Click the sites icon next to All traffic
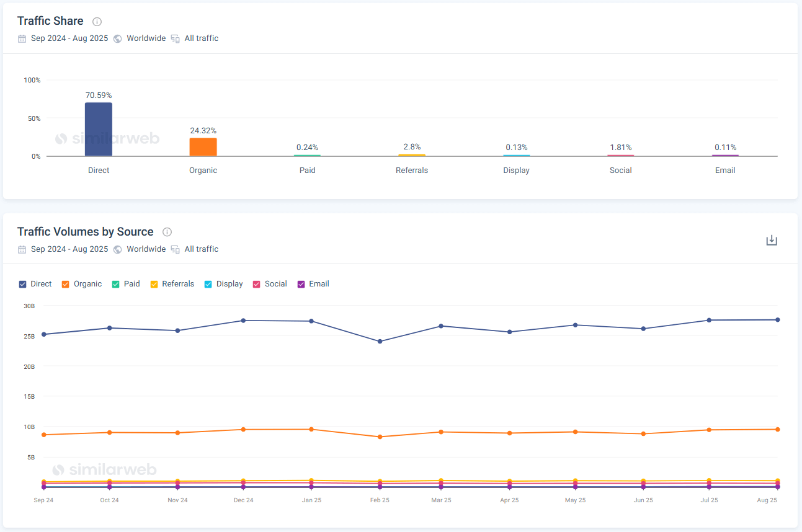Screen dimensions: 802x532 [x=175, y=38]
